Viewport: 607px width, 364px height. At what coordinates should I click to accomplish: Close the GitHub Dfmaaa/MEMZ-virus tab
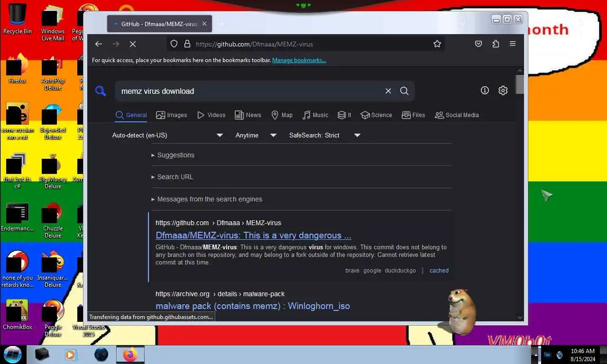pos(204,24)
